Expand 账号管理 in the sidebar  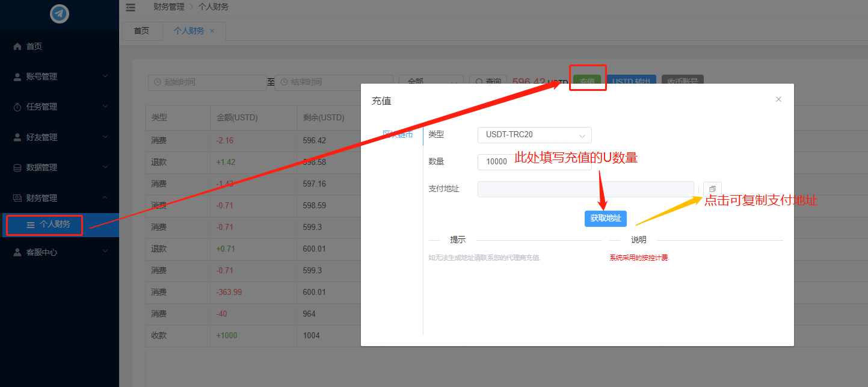(59, 76)
